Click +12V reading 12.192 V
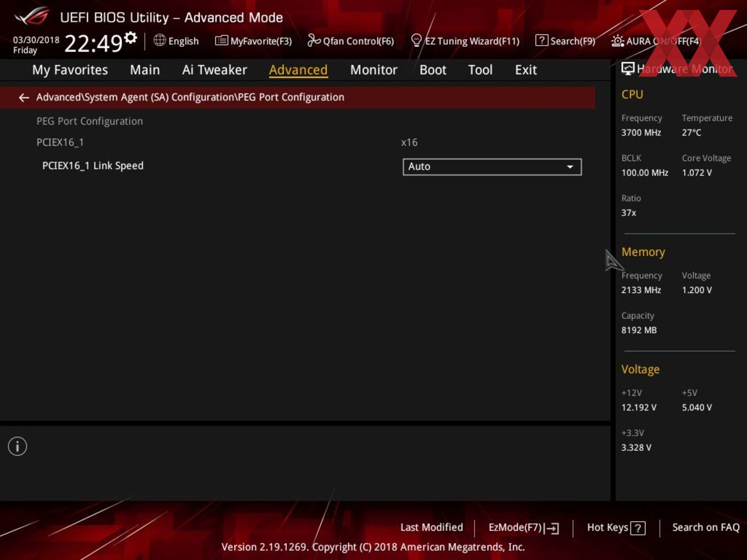Viewport: 747px width, 560px height. tap(639, 408)
